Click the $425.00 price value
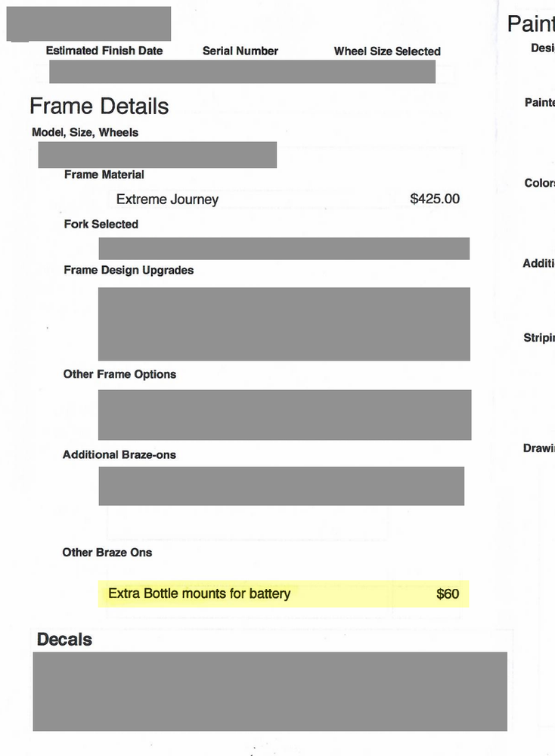This screenshot has height=756, width=555. [435, 200]
